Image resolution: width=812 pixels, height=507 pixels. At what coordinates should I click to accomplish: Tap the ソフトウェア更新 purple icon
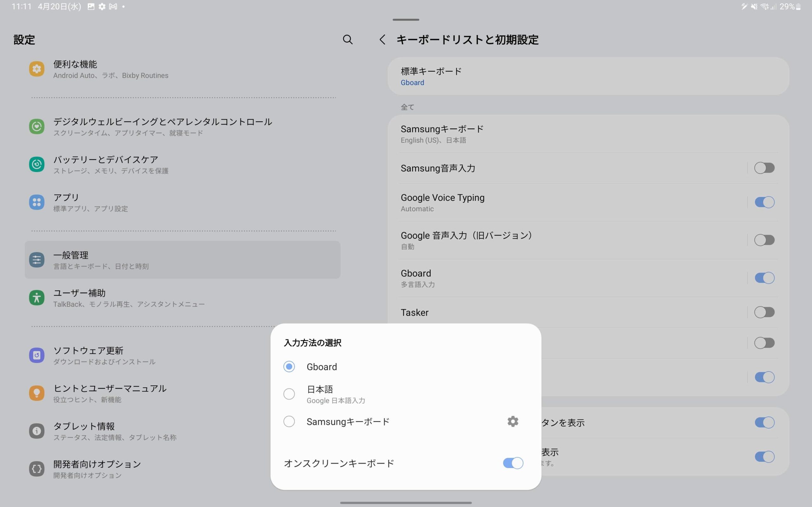(x=36, y=355)
